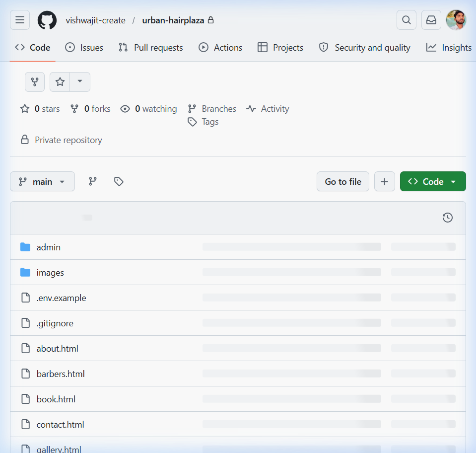Click the file icon beside about.html
This screenshot has width=476, height=453.
pos(25,348)
